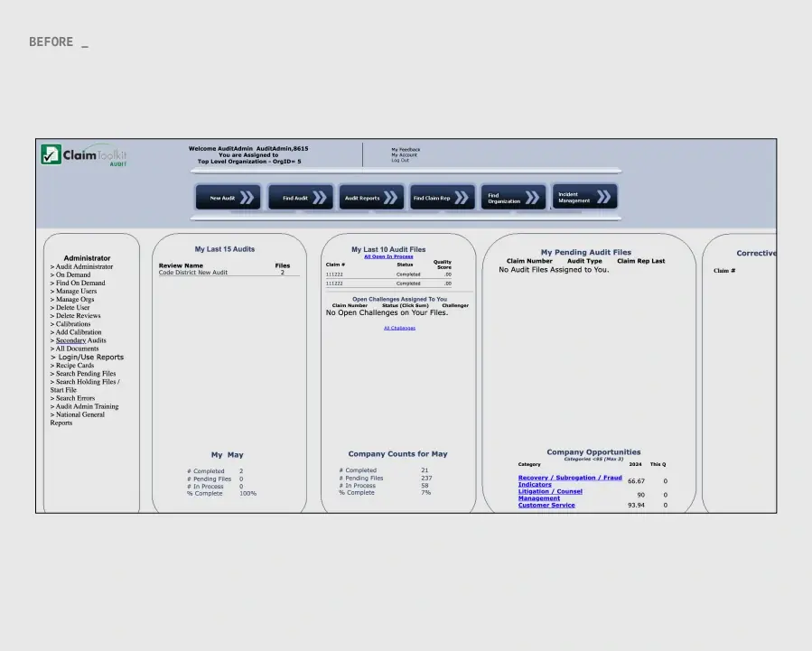The image size is (812, 651).
Task: Click Code District New Audit review row
Action: [229, 272]
